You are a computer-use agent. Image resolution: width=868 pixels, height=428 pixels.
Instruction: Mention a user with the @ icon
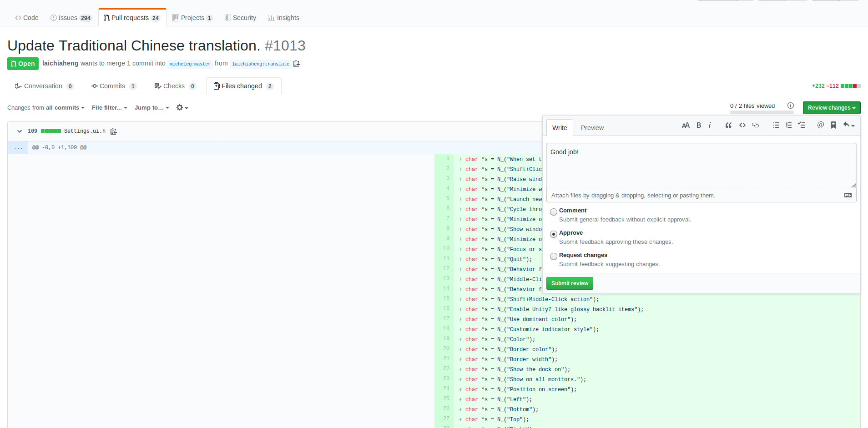[x=821, y=125]
